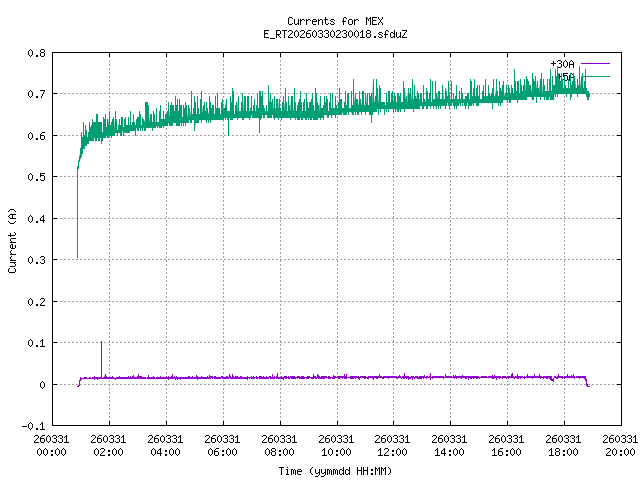This screenshot has width=640, height=480.
Task: Select the +30A legend label
Action: 562,64
